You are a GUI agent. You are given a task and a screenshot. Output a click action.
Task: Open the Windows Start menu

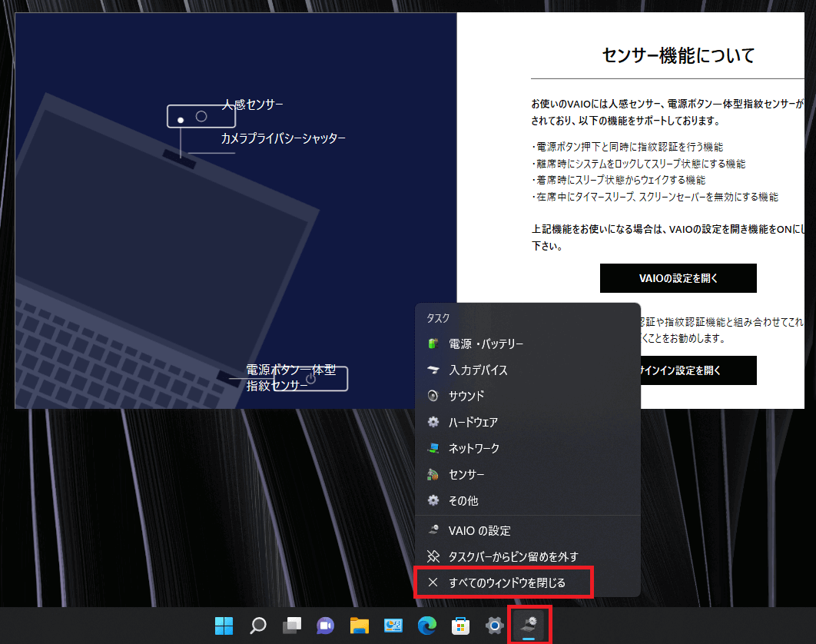coord(224,626)
